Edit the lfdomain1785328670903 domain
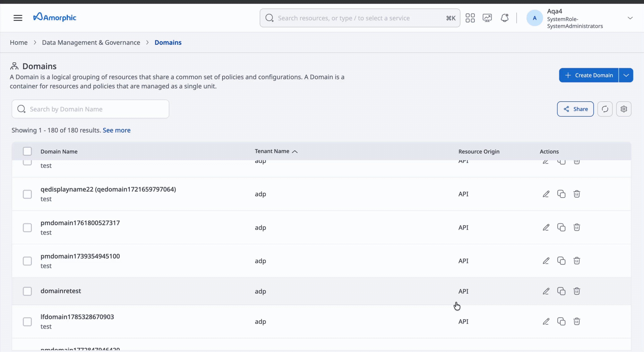The image size is (644, 352). [546, 322]
